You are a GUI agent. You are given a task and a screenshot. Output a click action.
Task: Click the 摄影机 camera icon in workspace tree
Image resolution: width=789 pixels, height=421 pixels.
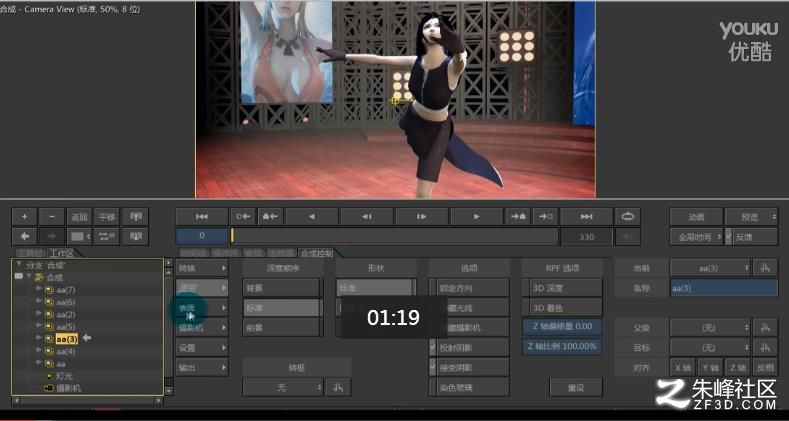pos(49,388)
